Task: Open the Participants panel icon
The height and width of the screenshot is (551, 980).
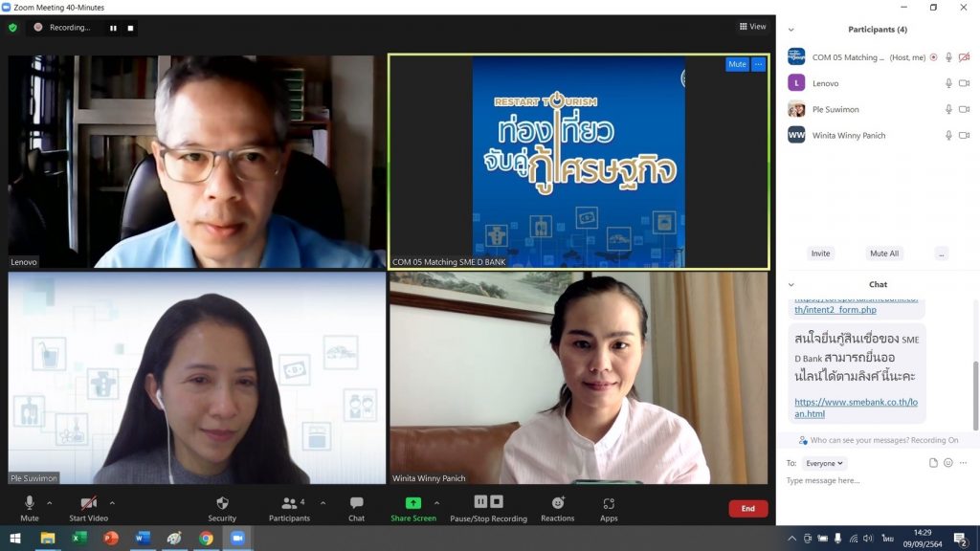Action: tap(287, 503)
